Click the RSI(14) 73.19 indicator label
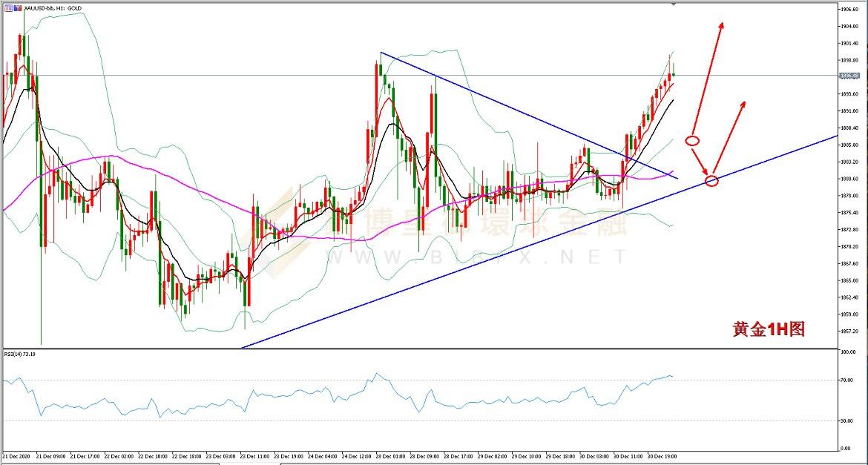Viewport: 868px width, 465px height. coord(22,355)
